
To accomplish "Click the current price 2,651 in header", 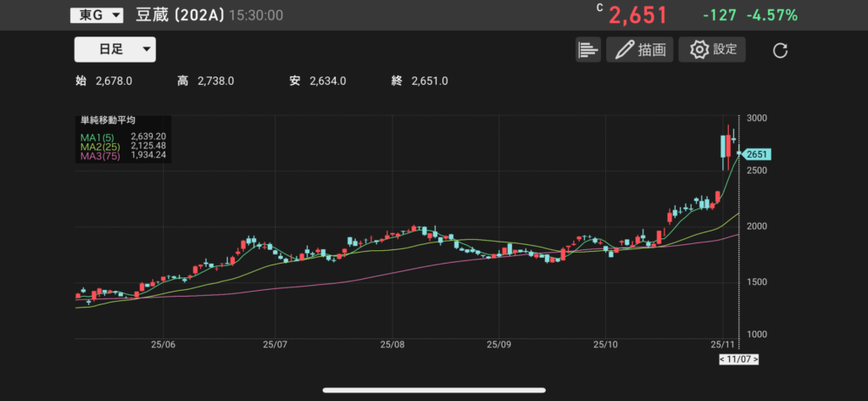I will click(637, 15).
